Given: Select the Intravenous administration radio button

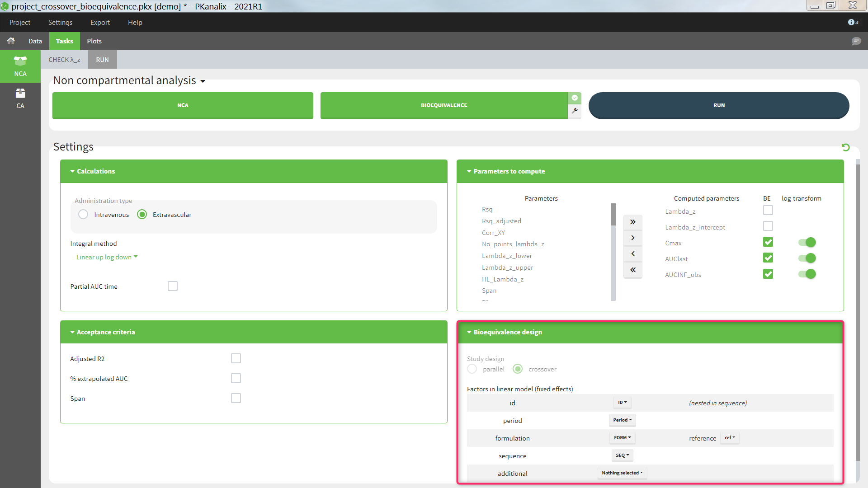Looking at the screenshot, I should click(x=83, y=215).
